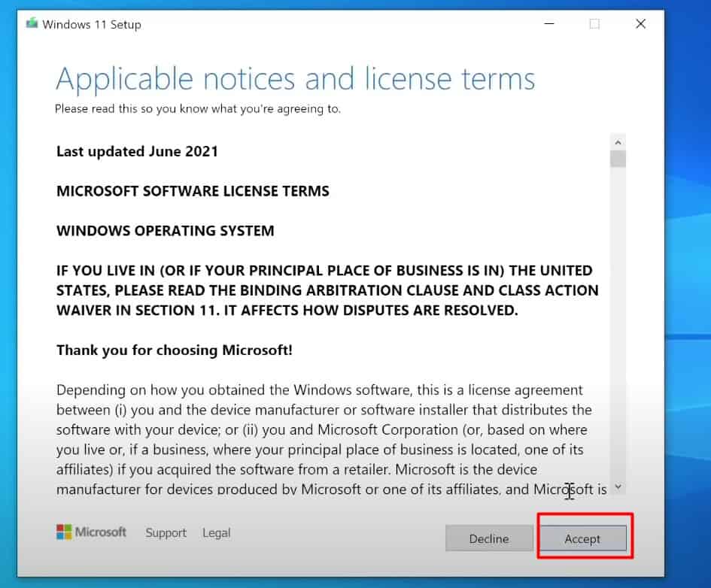Click the minimize icon in the title bar

coord(549,23)
